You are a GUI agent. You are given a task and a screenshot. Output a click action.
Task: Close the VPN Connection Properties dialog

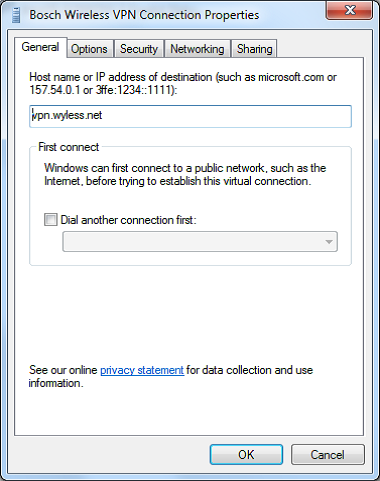tap(349, 10)
